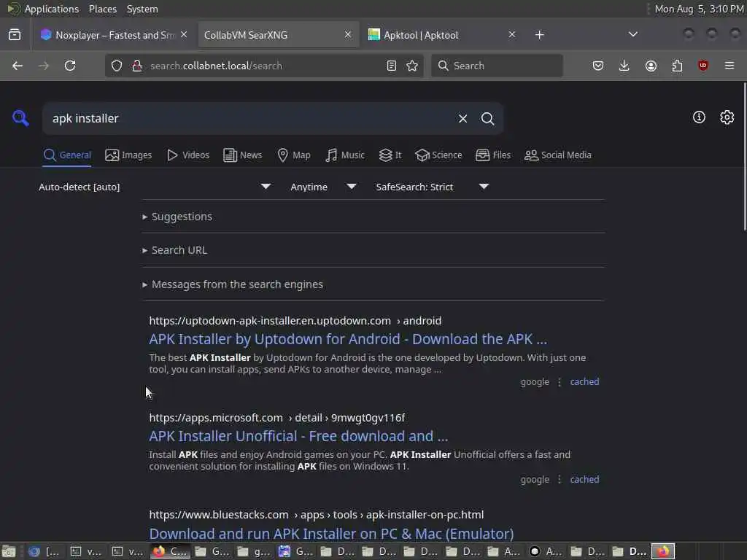Open the Anytime time range dropdown
Image resolution: width=747 pixels, height=560 pixels.
323,187
